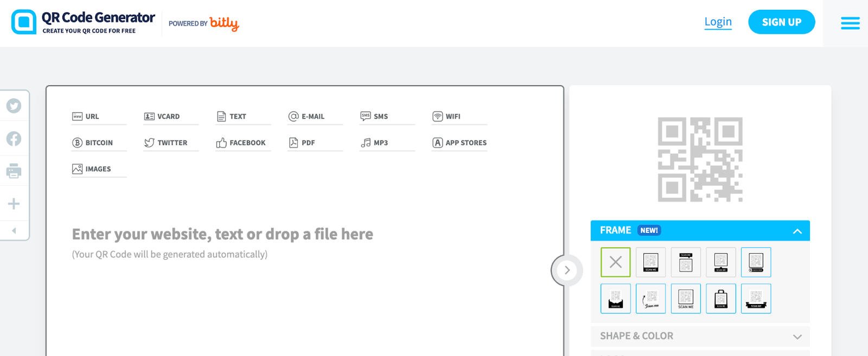This screenshot has height=356, width=868.
Task: Click the print icon in the sidebar
Action: (x=14, y=171)
